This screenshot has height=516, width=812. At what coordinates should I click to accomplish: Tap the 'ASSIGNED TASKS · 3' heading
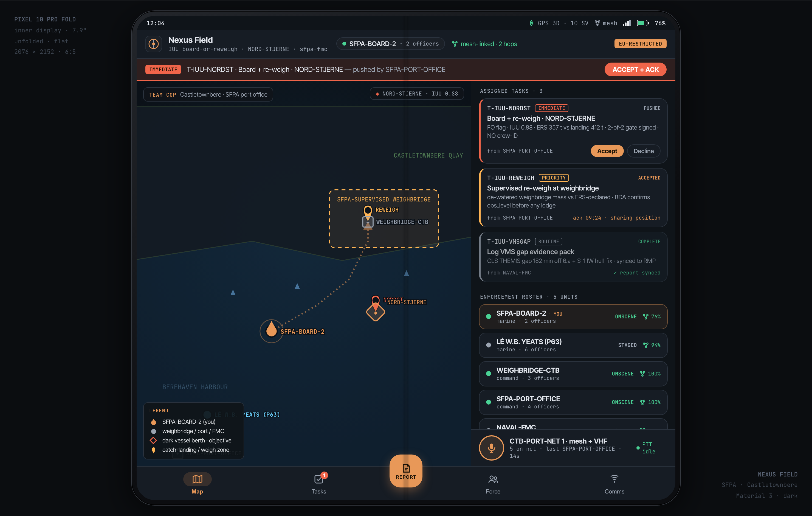tap(511, 91)
